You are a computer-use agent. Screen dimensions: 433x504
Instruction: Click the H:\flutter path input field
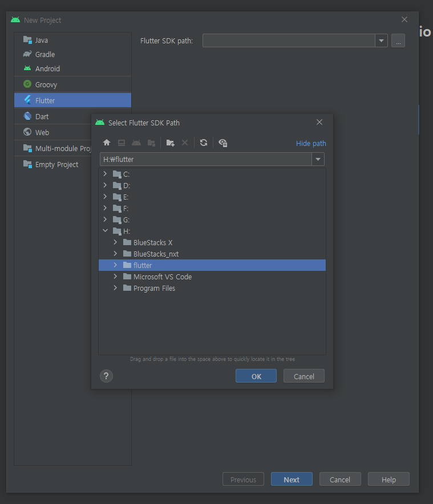(206, 159)
